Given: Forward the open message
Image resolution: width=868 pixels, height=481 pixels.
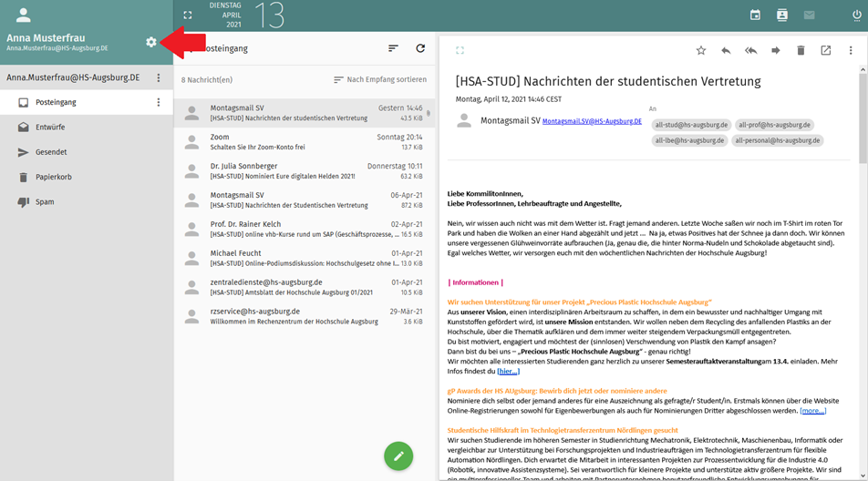Looking at the screenshot, I should (x=776, y=51).
